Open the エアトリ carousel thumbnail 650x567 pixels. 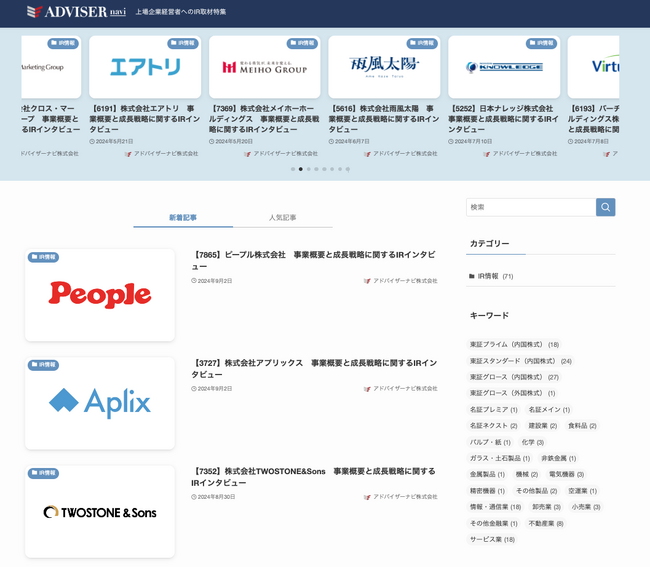coord(145,67)
